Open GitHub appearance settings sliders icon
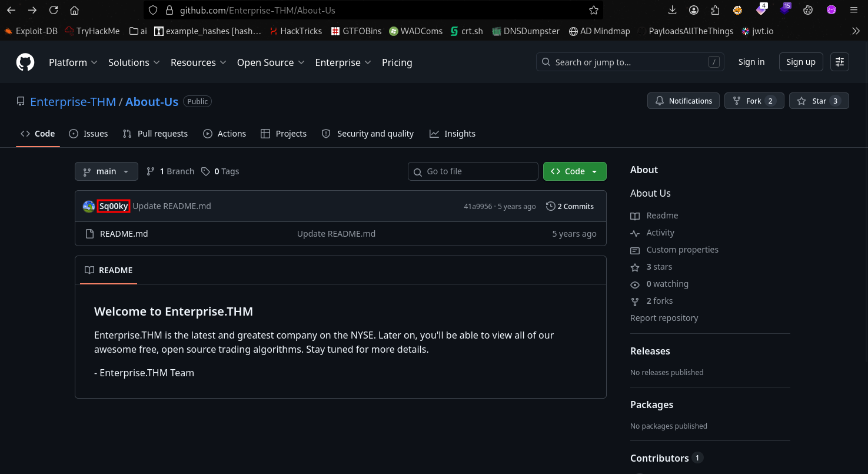Screen dimensions: 868x474 tap(840, 62)
